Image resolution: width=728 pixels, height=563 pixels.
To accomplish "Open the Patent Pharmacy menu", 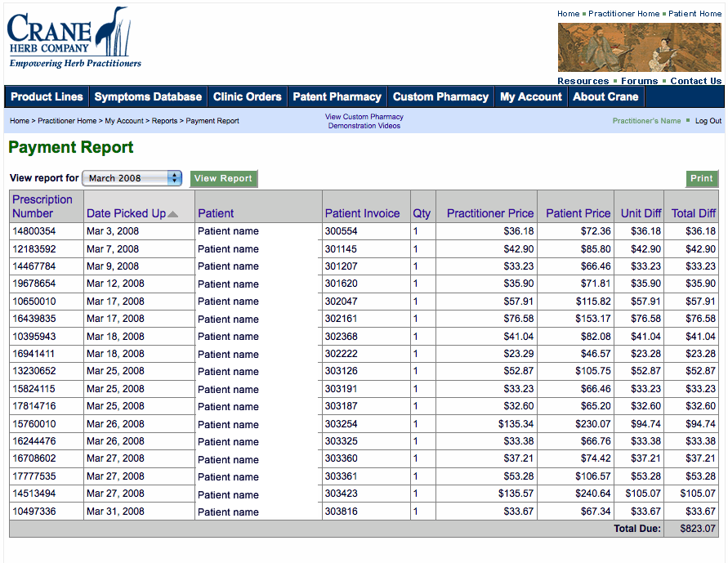I will (x=337, y=96).
